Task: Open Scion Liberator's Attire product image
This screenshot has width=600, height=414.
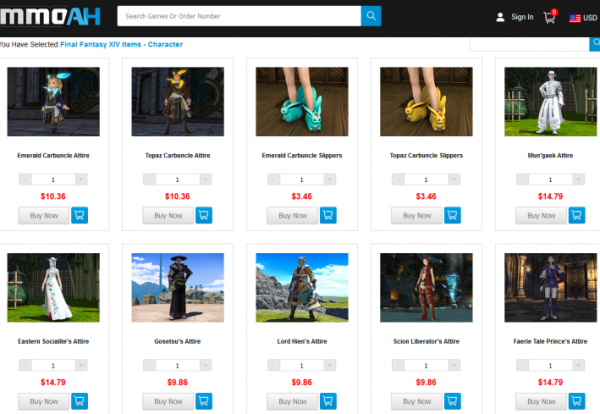Action: 426,287
